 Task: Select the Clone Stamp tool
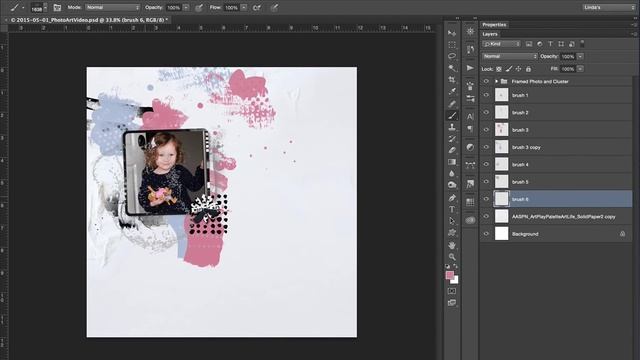click(452, 127)
